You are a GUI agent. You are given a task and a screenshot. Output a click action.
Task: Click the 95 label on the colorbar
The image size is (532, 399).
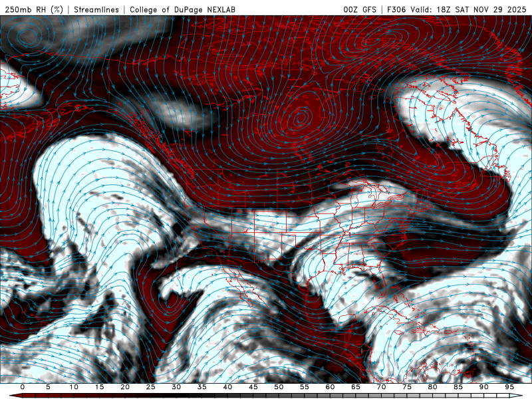pyautogui.click(x=509, y=387)
